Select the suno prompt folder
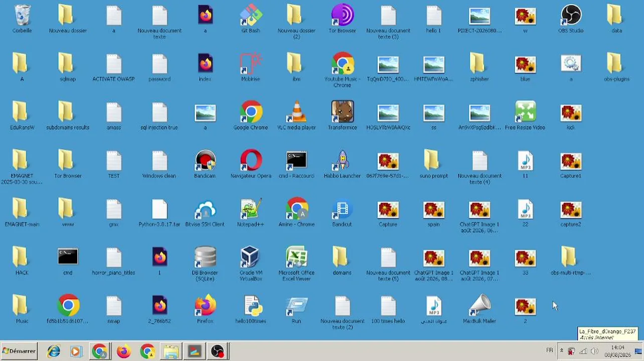The width and height of the screenshot is (644, 361). click(x=434, y=164)
